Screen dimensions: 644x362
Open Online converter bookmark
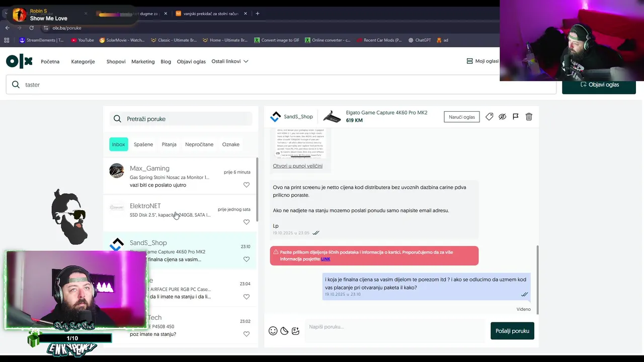coord(328,40)
